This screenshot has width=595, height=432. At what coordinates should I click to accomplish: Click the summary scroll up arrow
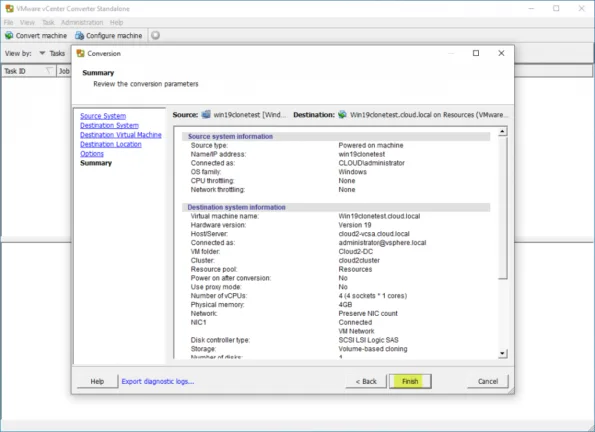click(x=502, y=131)
